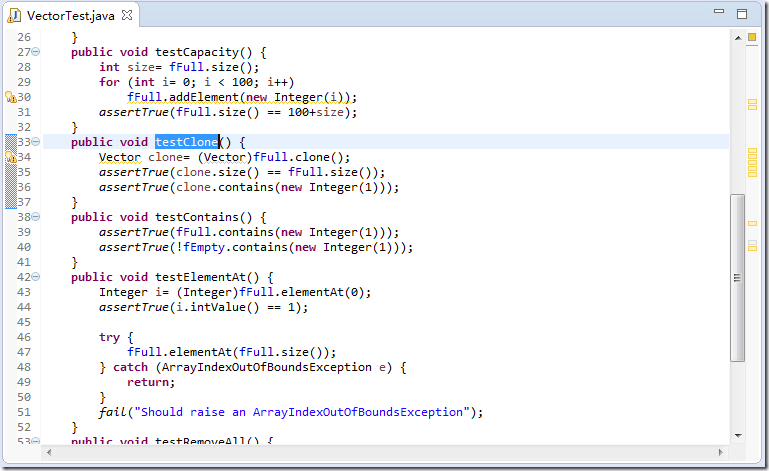
Task: Collapse the testClone method at line 33
Action: tap(36, 142)
